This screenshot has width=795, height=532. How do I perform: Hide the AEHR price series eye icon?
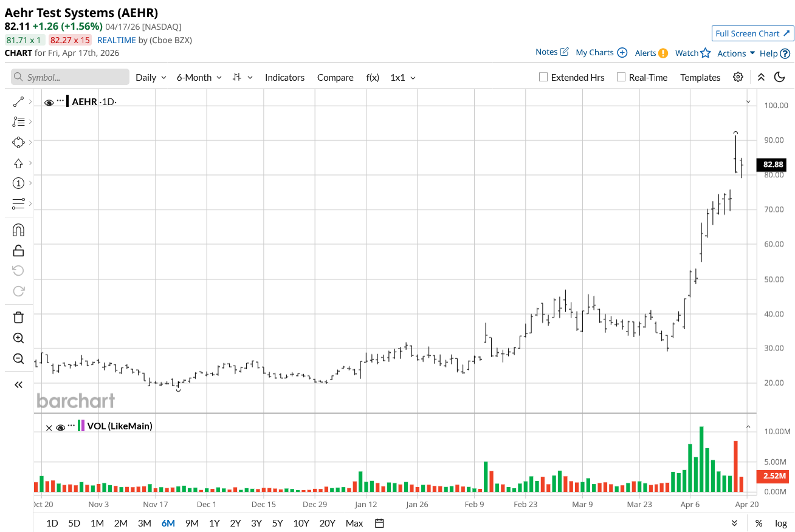49,103
